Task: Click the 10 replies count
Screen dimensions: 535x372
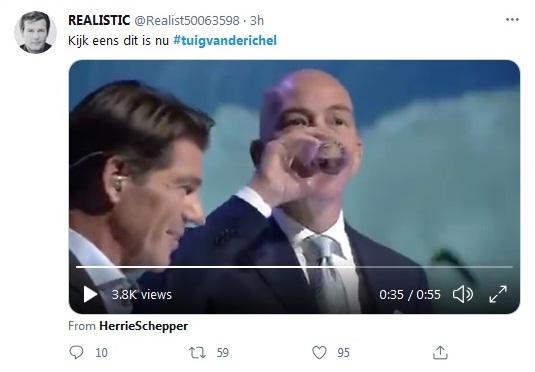Action: (101, 353)
